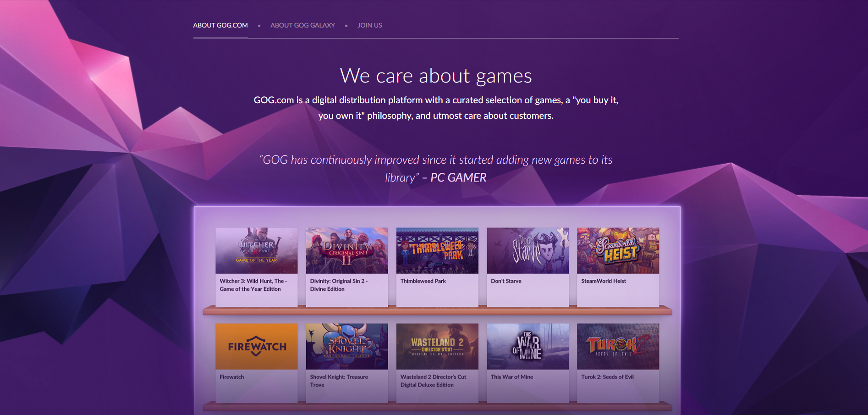This screenshot has width=868, height=415.
Task: Click the 'Divinity: Original Sin 2 - Divine Edition' title
Action: (339, 285)
